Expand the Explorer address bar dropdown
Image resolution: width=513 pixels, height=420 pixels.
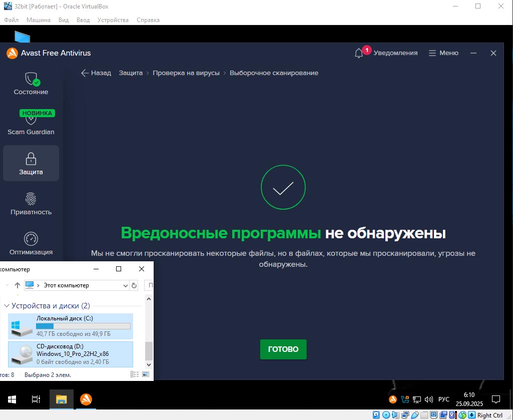[x=125, y=285]
